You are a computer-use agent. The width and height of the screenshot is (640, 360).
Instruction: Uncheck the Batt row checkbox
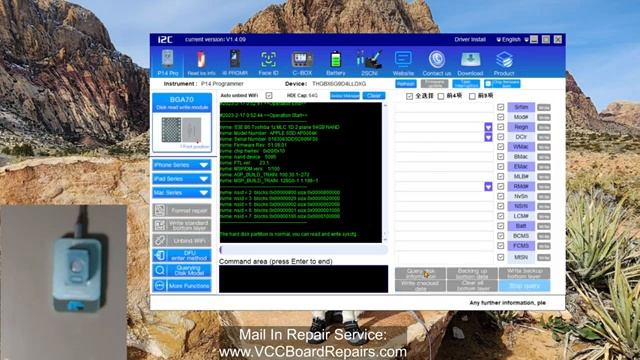500,226
